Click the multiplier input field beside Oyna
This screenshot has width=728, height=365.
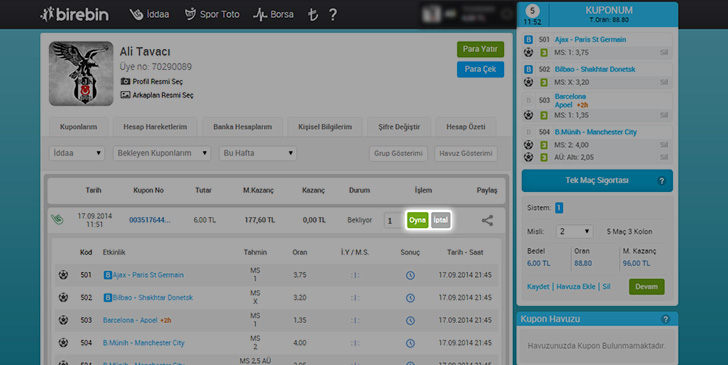393,221
